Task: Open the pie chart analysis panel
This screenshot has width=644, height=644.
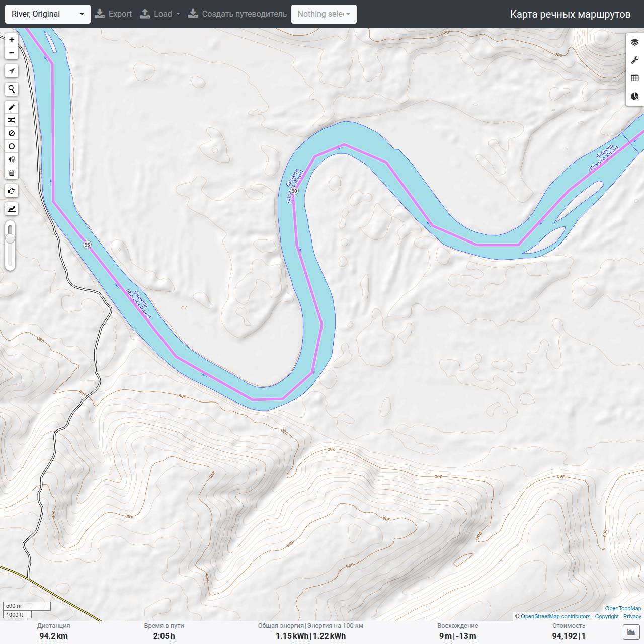Action: (635, 96)
